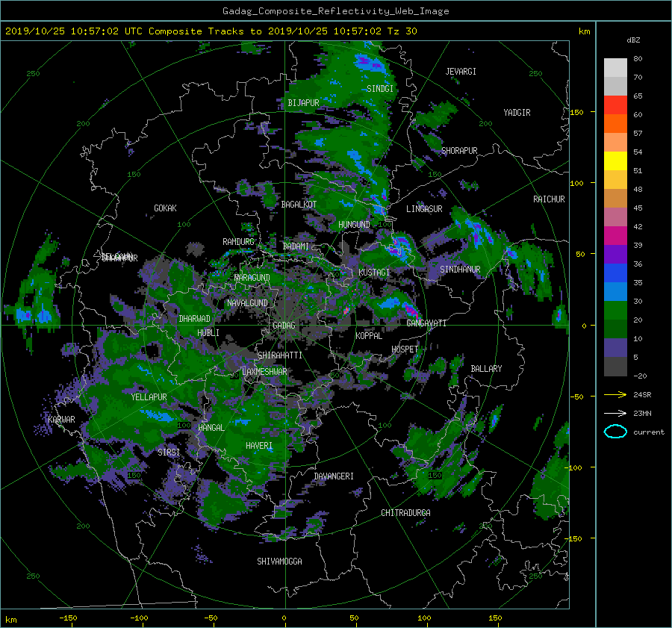Click the GADAG radar center label

click(x=284, y=326)
